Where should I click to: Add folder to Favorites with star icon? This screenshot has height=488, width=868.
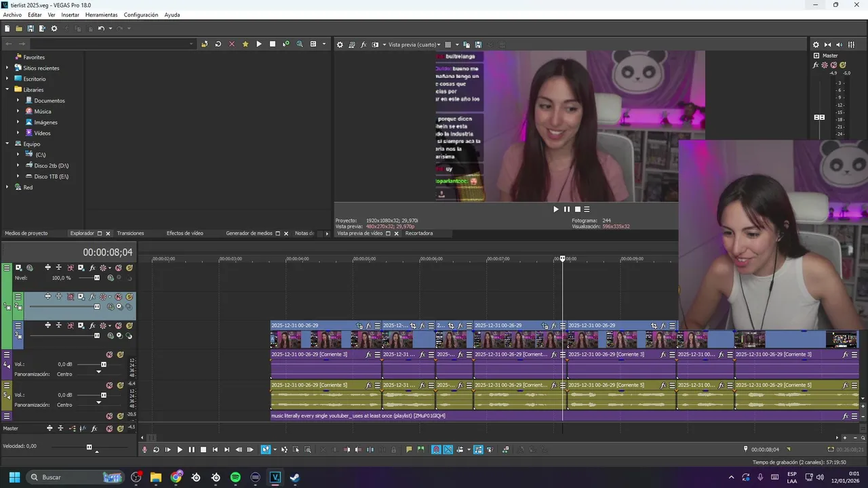pyautogui.click(x=245, y=44)
